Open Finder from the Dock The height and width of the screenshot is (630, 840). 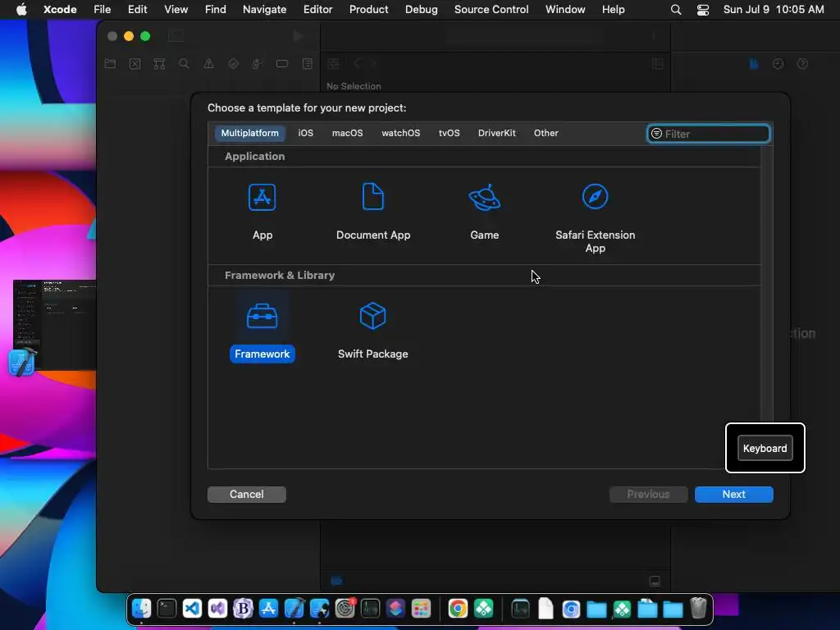pos(141,609)
